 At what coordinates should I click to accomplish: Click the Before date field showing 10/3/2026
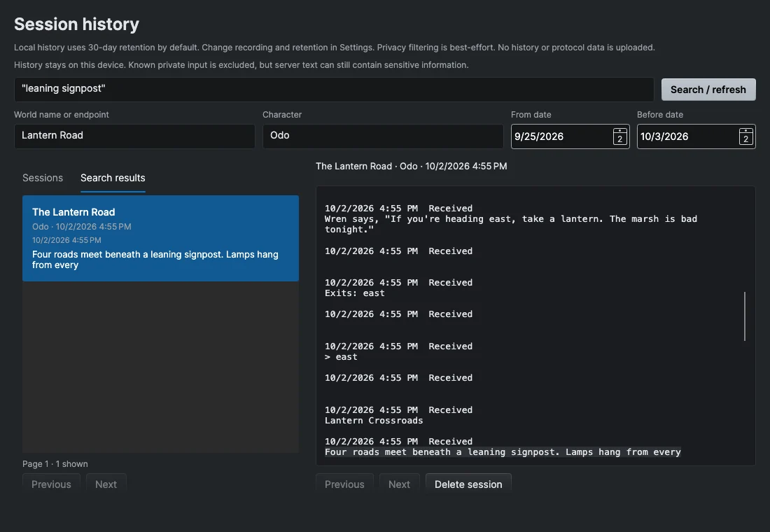(x=696, y=136)
